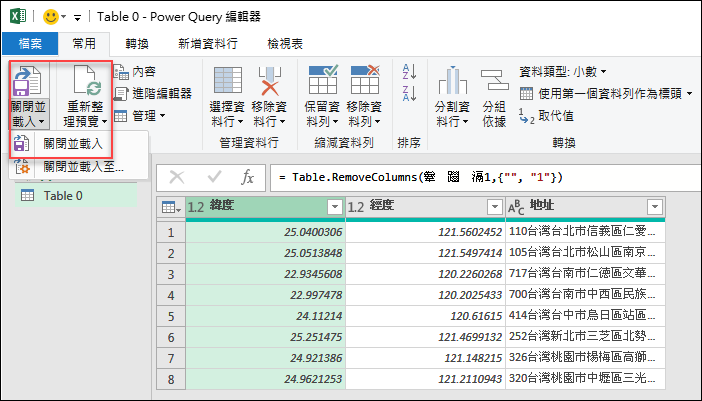Choose 關閉並載入 from the dropdown menu

[x=73, y=144]
